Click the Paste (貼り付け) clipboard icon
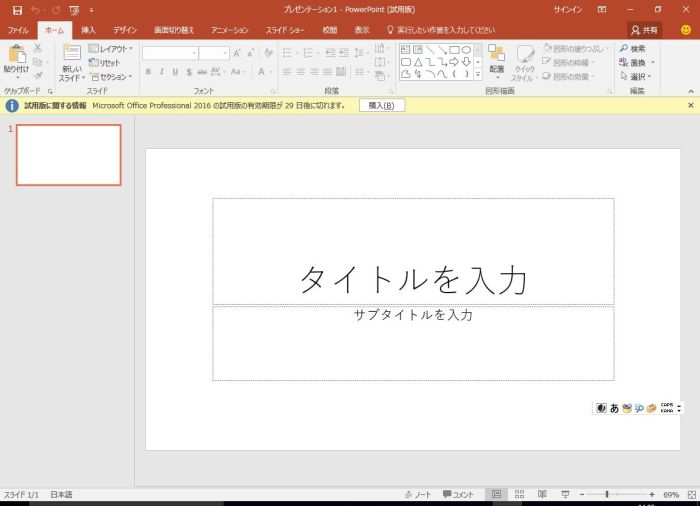700x506 pixels. coord(15,54)
